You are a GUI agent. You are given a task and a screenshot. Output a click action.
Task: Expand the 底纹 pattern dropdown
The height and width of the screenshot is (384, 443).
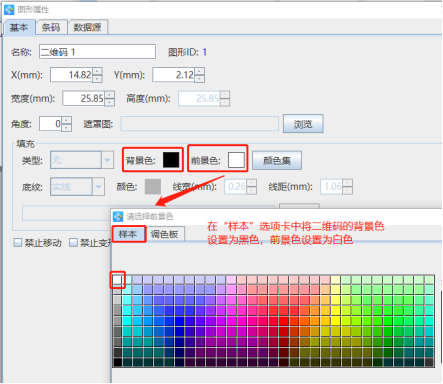pos(98,187)
